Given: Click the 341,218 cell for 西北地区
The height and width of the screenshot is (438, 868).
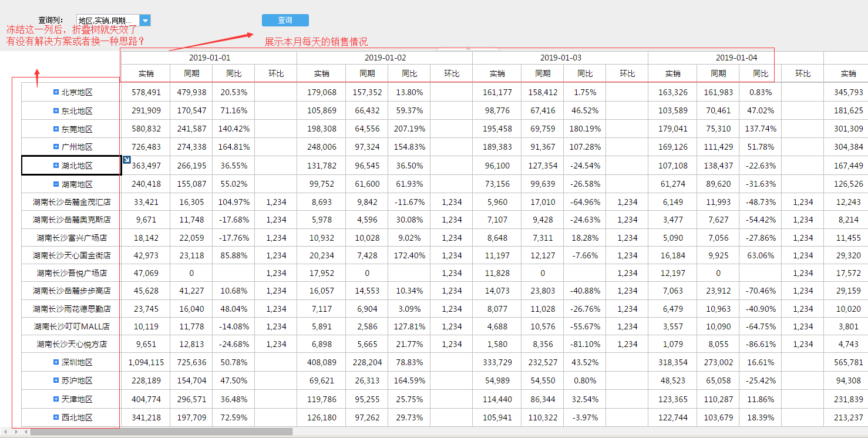Looking at the screenshot, I should pos(146,417).
